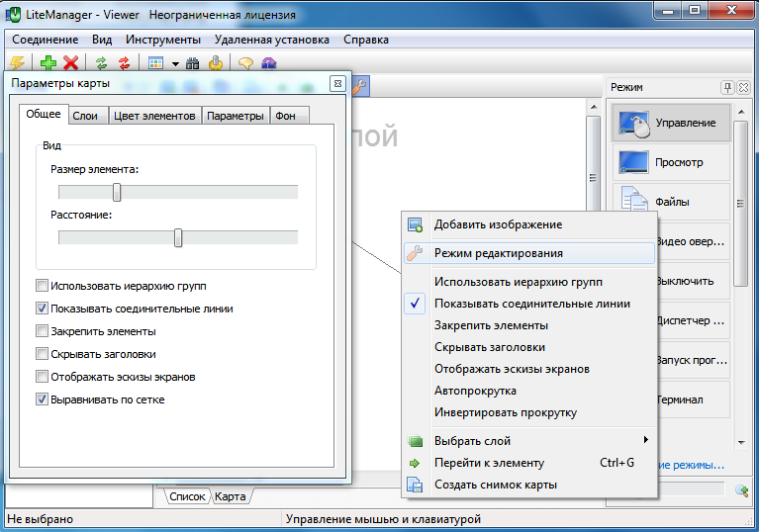Open the Вид menu
This screenshot has height=532, width=759.
click(x=102, y=40)
